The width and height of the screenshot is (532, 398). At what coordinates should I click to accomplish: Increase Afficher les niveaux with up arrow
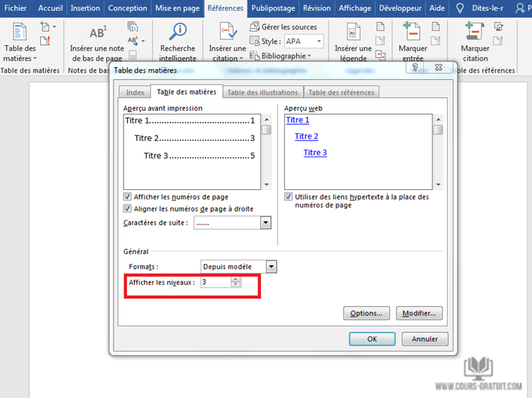click(236, 279)
